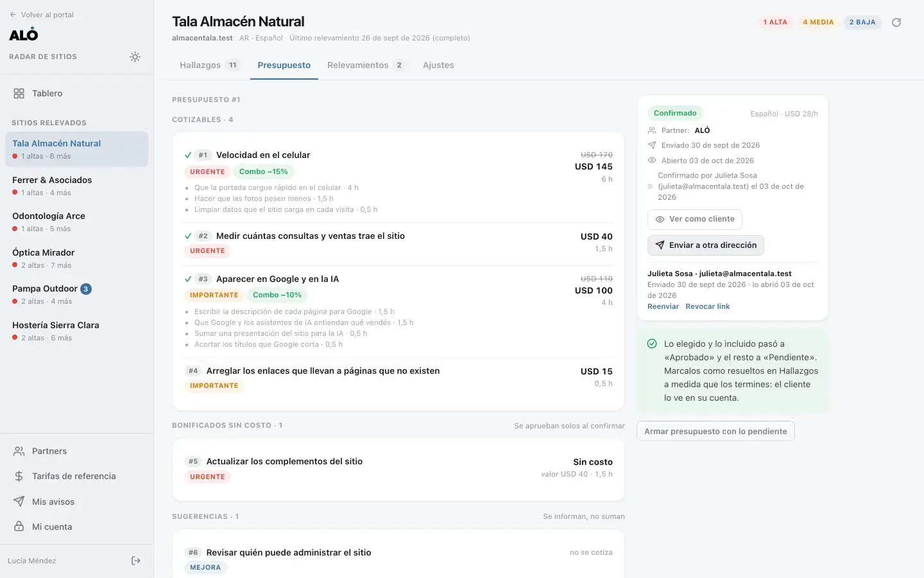Select Hostería Sierra Clara site
The image size is (924, 578).
[x=76, y=331]
